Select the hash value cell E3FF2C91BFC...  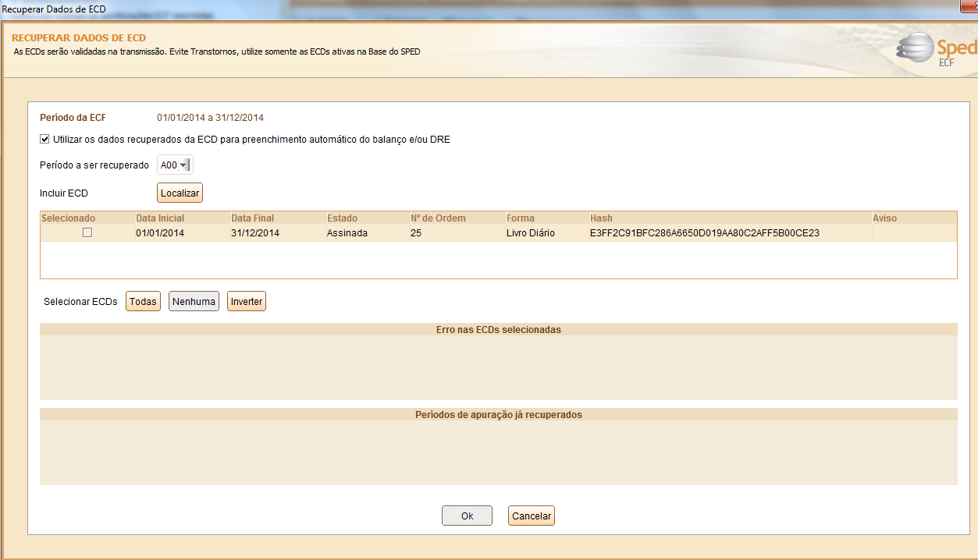click(x=704, y=233)
